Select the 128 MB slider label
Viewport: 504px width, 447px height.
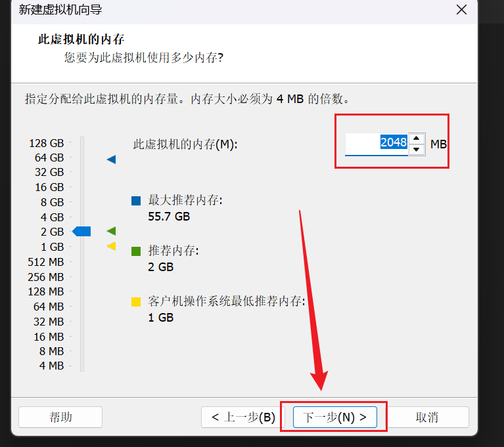pos(45,291)
